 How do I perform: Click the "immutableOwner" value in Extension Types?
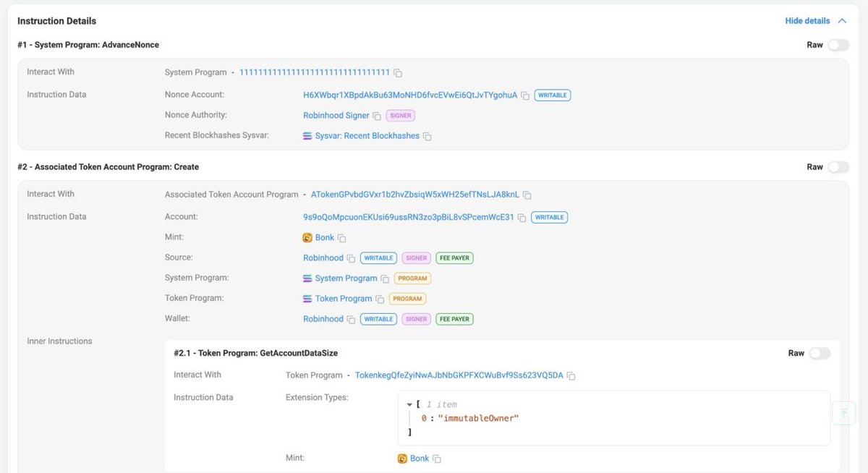[x=478, y=419]
